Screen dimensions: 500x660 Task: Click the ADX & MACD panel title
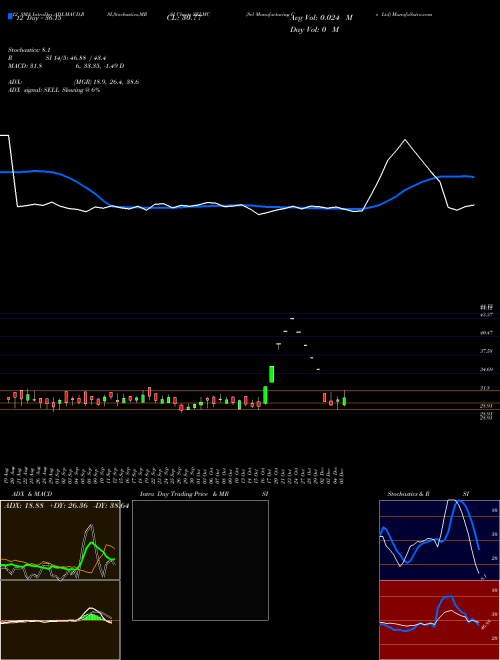32,494
